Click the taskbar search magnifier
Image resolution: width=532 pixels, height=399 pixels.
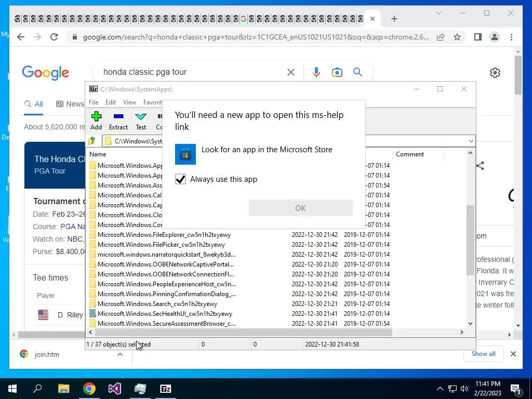(x=37, y=388)
